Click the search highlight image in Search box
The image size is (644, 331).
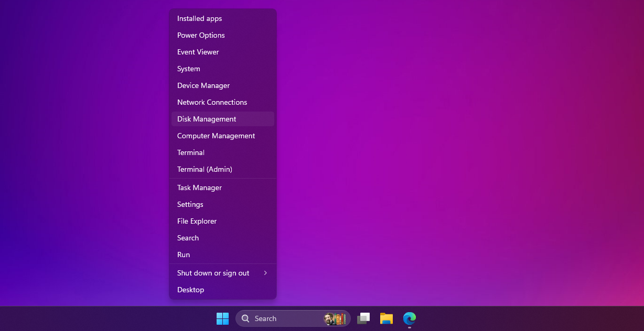click(x=335, y=318)
